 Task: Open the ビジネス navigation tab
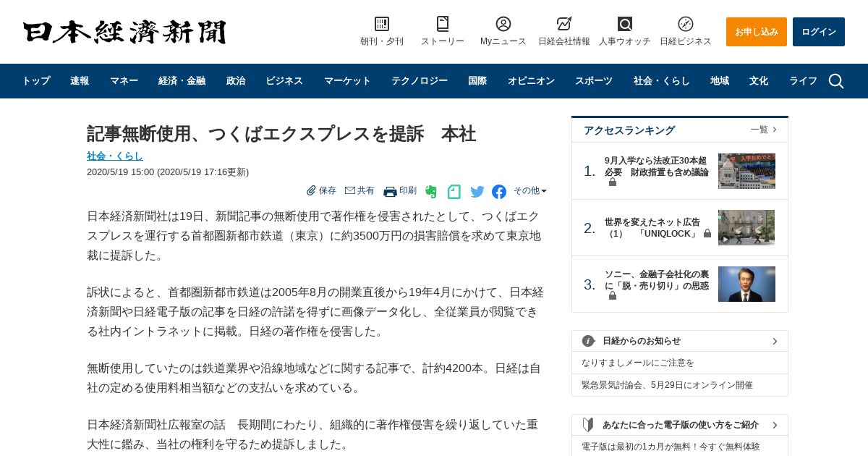[x=284, y=81]
